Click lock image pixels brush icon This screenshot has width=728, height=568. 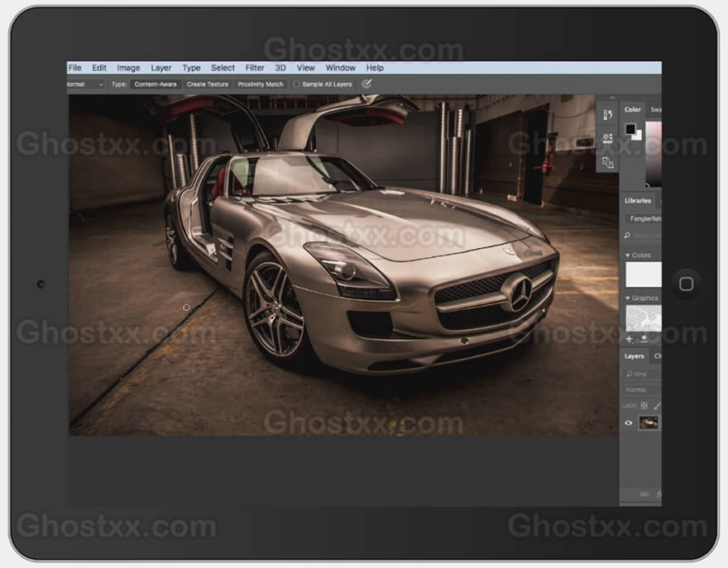[x=657, y=406]
